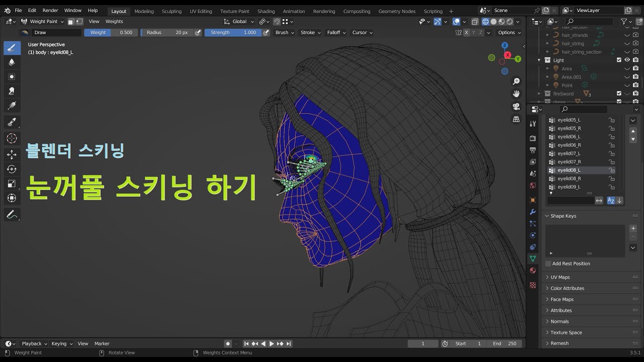Open the World properties tab
This screenshot has width=644, height=362.
tap(533, 186)
